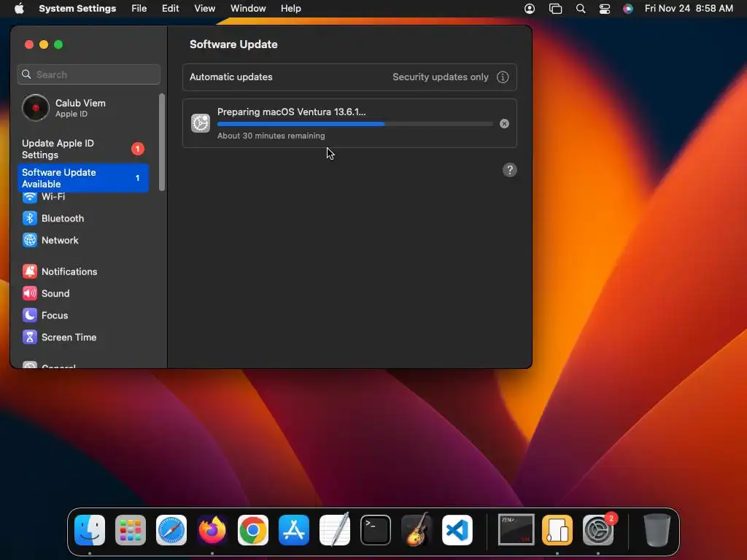
Task: Launch Google Chrome from the Dock
Action: [x=253, y=530]
